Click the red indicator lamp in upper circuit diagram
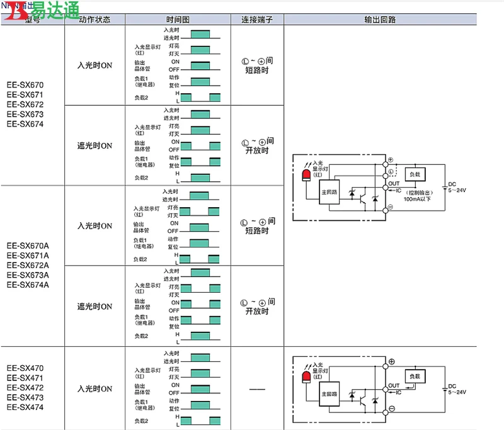This screenshot has width=504, height=430. (x=306, y=176)
